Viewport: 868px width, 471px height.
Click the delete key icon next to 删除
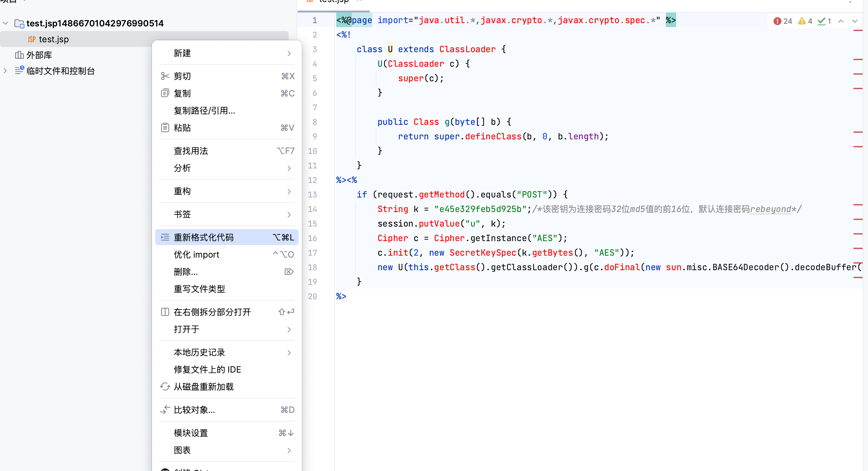pos(289,272)
